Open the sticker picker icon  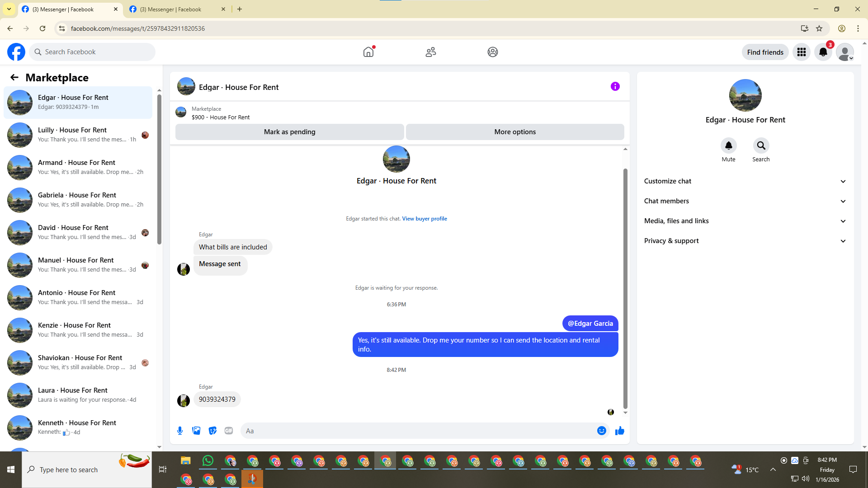(212, 431)
